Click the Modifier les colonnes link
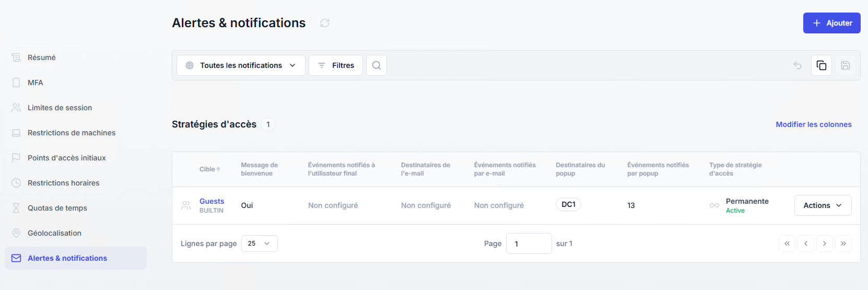Viewport: 868px width, 290px height. coord(813,124)
